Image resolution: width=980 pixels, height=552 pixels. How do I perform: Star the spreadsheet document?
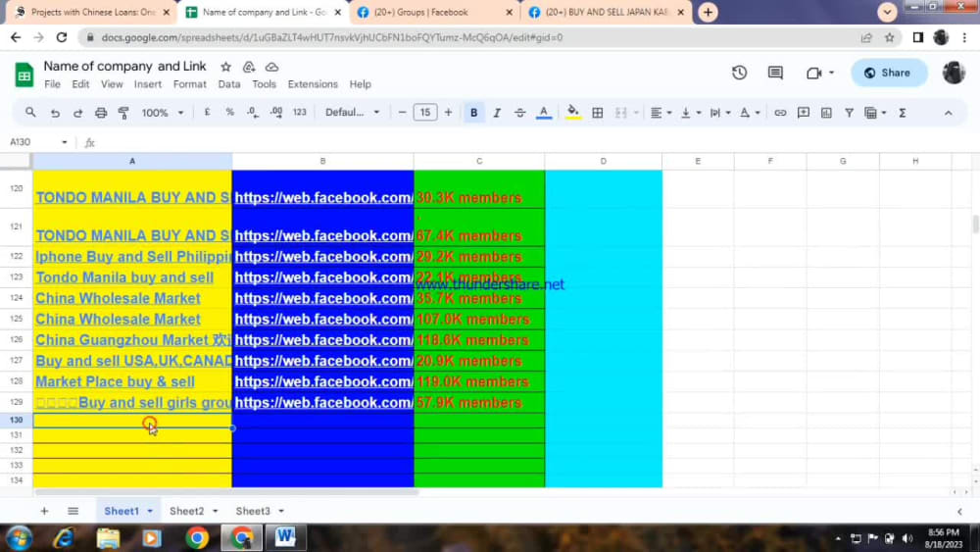point(225,67)
